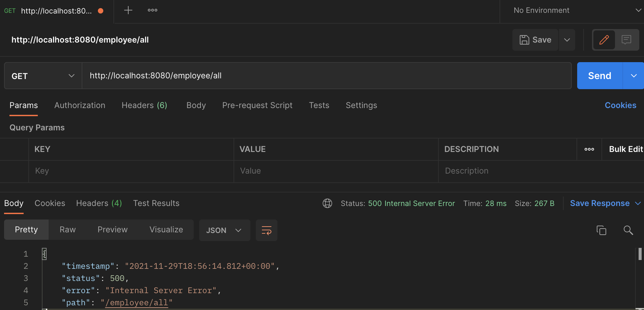Select the response Cookies tab
The width and height of the screenshot is (644, 310).
(x=50, y=203)
